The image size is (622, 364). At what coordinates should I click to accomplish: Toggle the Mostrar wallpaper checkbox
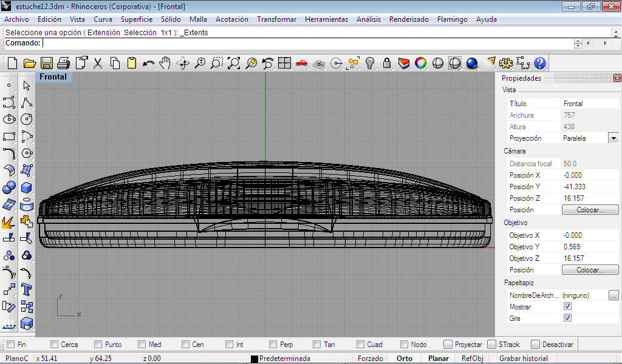[567, 307]
